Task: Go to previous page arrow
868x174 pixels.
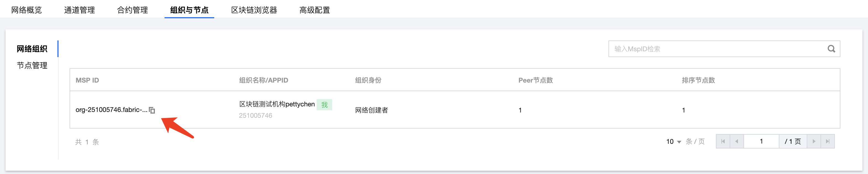Action: [737, 142]
